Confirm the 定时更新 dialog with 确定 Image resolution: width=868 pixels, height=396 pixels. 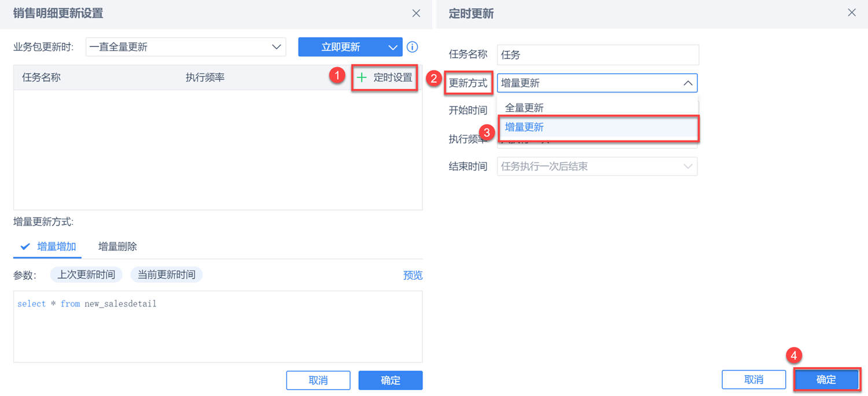pos(826,380)
